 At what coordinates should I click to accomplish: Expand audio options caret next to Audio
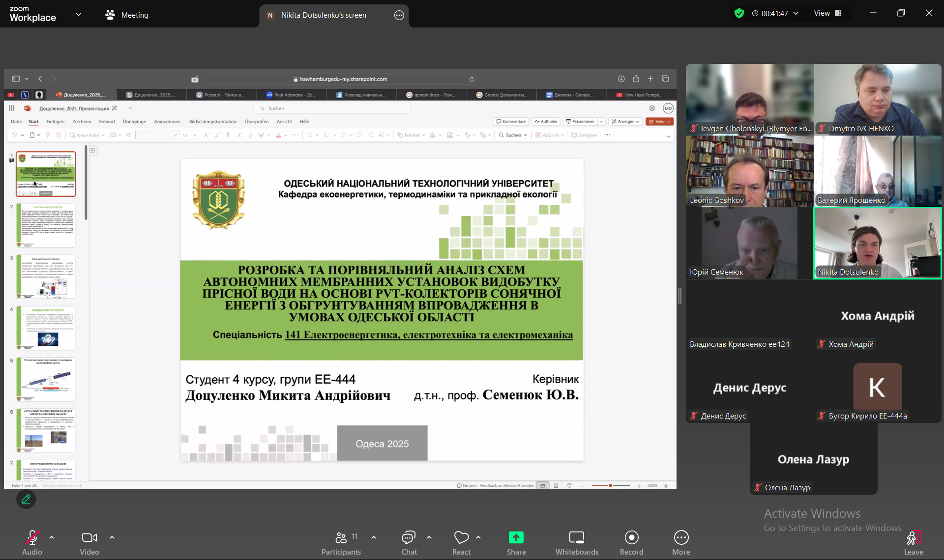coord(52,537)
